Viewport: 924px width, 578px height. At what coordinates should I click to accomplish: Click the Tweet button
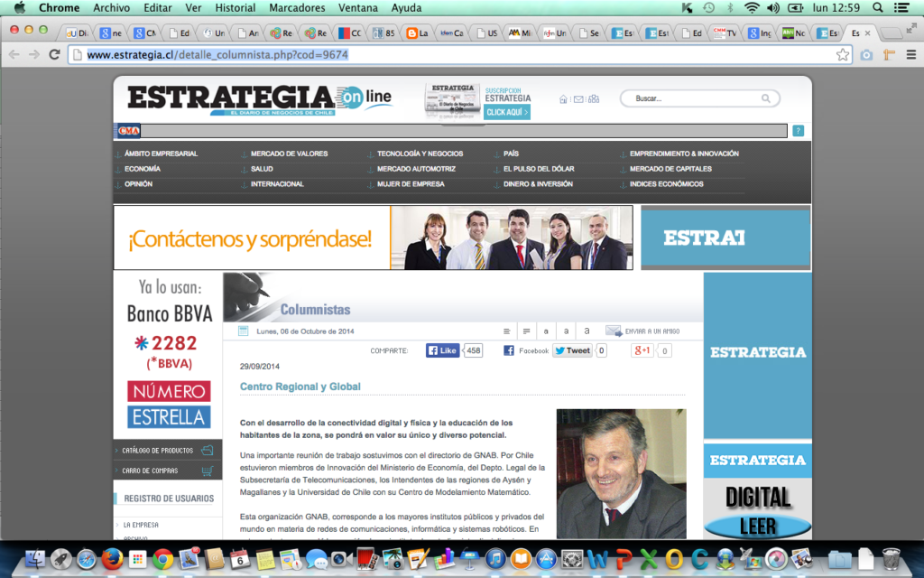click(x=572, y=350)
